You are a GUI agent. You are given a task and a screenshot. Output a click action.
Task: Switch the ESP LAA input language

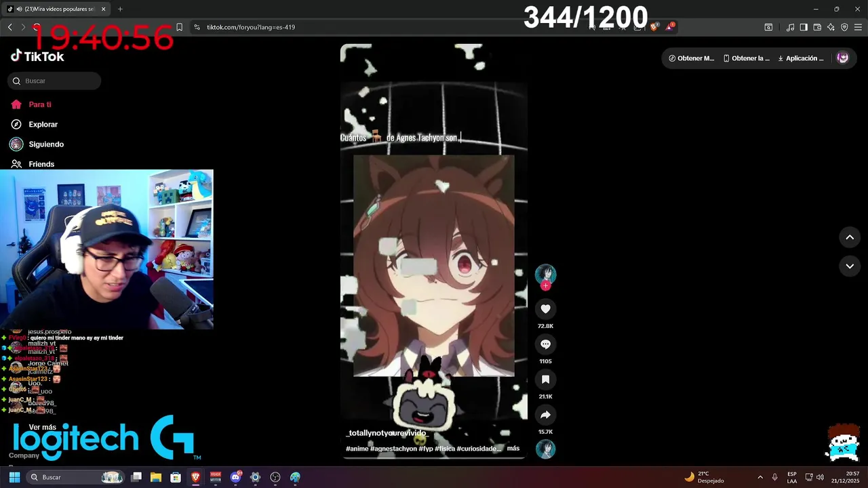(x=792, y=477)
